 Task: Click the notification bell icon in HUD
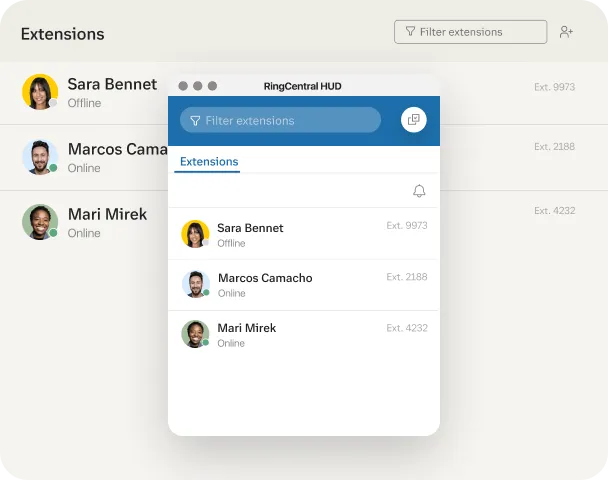click(419, 191)
